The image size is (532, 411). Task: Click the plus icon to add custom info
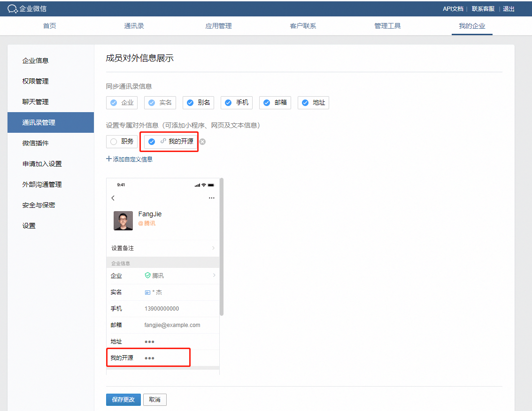pyautogui.click(x=109, y=159)
